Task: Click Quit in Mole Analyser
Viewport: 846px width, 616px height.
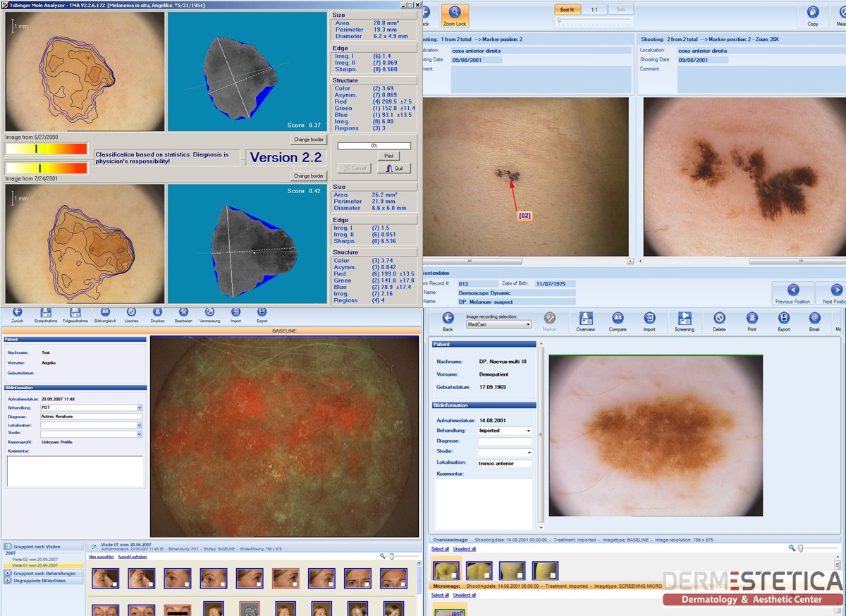Action: coord(394,168)
